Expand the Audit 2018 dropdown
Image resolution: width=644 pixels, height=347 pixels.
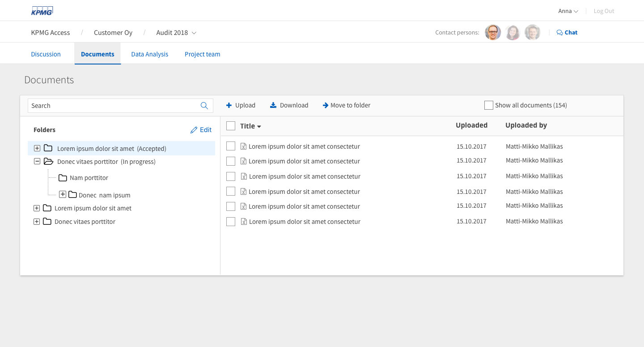click(176, 32)
